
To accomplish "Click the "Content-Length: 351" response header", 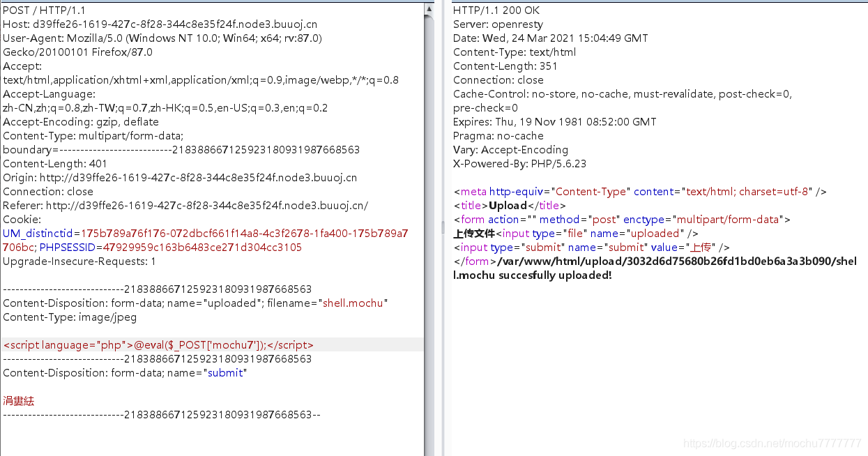I will pyautogui.click(x=505, y=66).
